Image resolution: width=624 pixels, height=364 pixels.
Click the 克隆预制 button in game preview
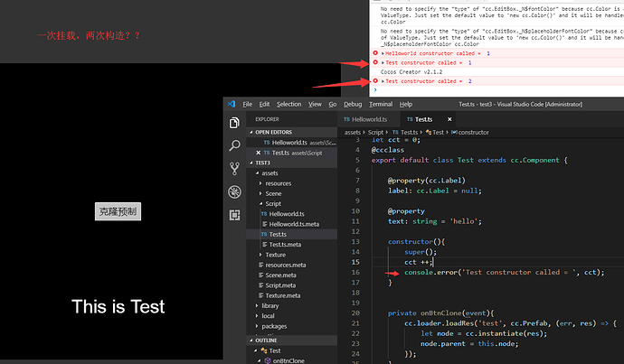click(118, 211)
